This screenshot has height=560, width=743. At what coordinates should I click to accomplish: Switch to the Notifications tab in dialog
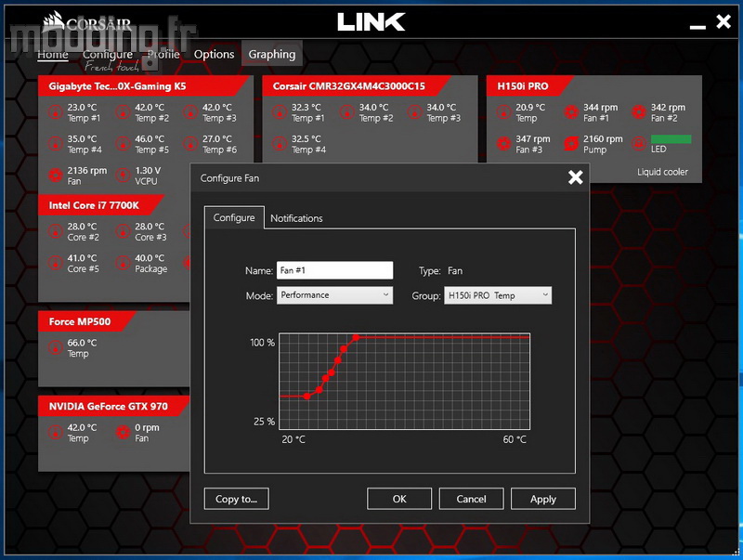(x=296, y=218)
